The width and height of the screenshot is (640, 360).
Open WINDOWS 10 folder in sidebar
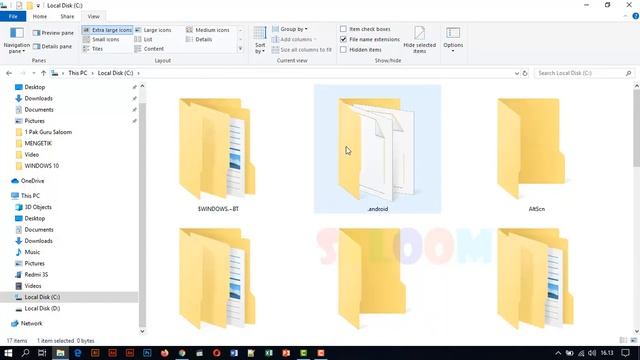pos(42,166)
